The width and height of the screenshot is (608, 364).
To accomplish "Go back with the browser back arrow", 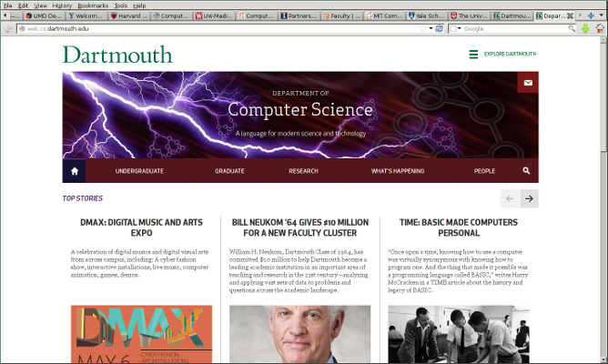I will [8, 29].
